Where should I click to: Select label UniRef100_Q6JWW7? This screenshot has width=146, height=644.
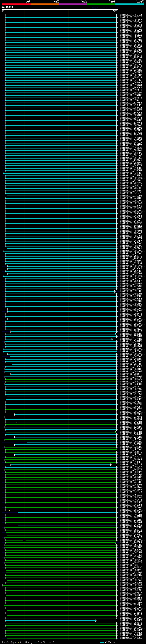[x=131, y=635]
